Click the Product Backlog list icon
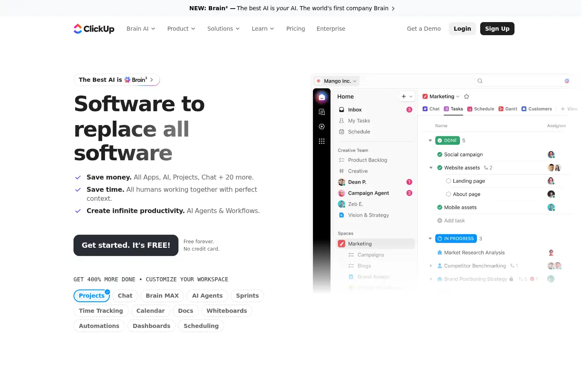Viewport: 588px width, 368px height. pyautogui.click(x=341, y=160)
